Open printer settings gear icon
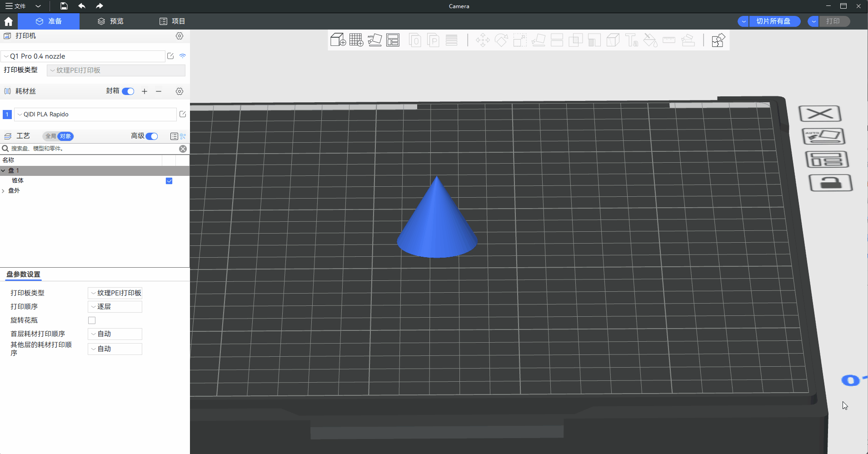This screenshot has width=868, height=454. pyautogui.click(x=180, y=36)
